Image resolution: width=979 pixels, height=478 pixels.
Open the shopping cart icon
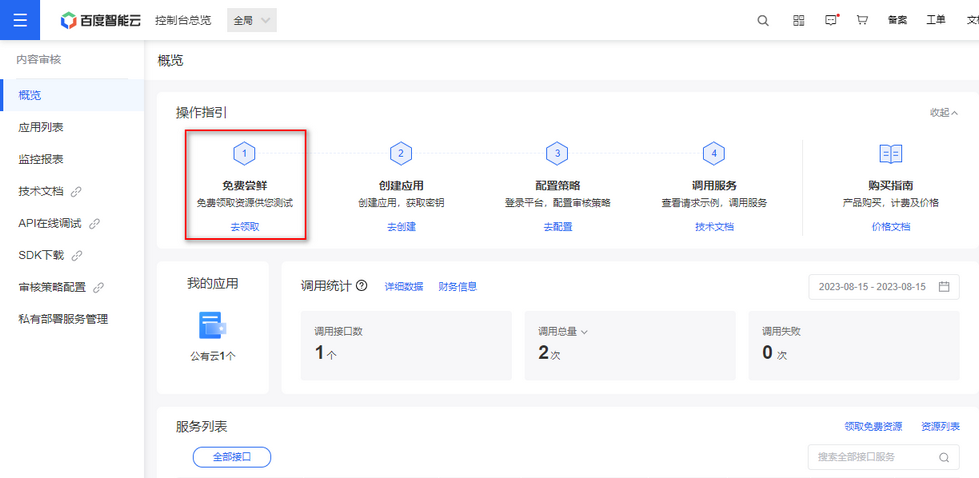tap(862, 20)
